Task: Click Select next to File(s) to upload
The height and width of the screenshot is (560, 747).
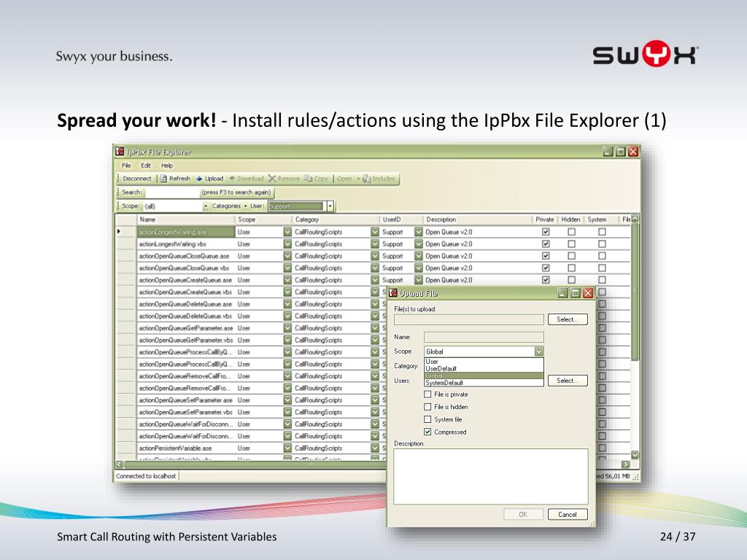Action: point(568,319)
